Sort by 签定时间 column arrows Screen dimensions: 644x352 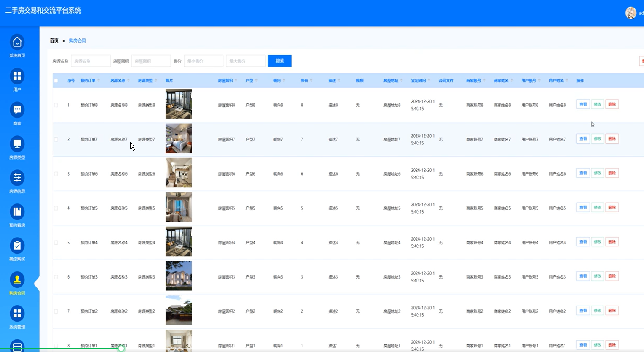[x=429, y=81]
